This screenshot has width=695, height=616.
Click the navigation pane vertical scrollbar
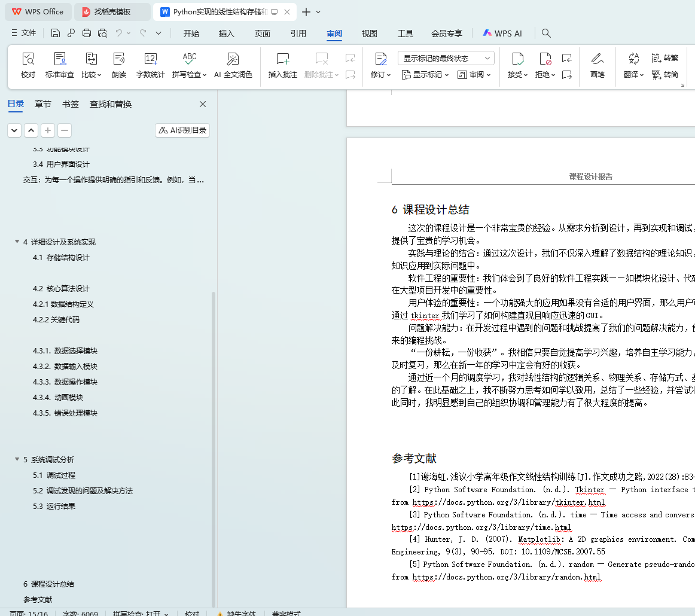[214, 450]
